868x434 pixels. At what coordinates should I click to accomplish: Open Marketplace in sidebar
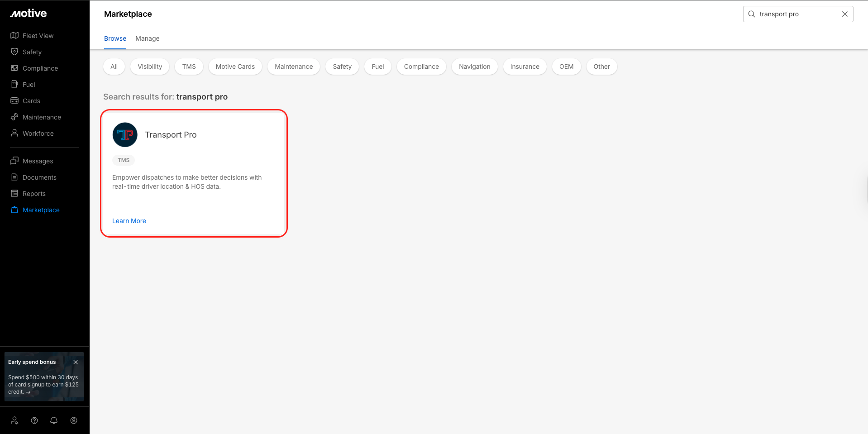(41, 210)
